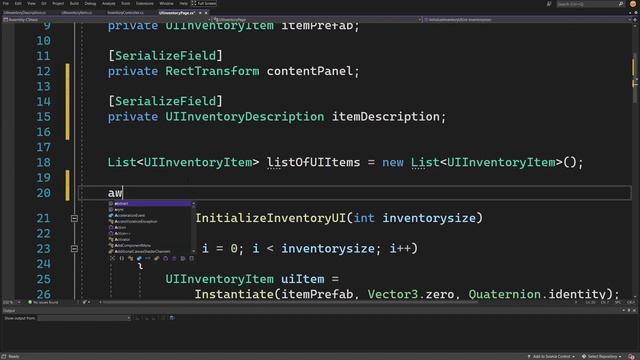Toggle the events IntelliSense filter
This screenshot has width=640, height=360.
click(x=174, y=258)
